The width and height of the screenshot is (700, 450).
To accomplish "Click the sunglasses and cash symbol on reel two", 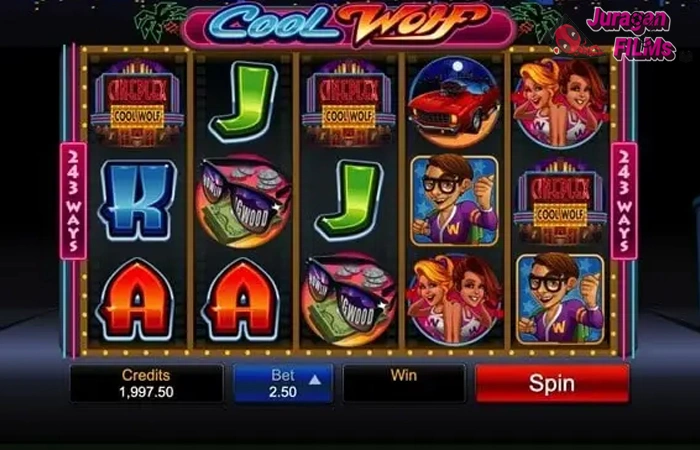I will (x=243, y=201).
